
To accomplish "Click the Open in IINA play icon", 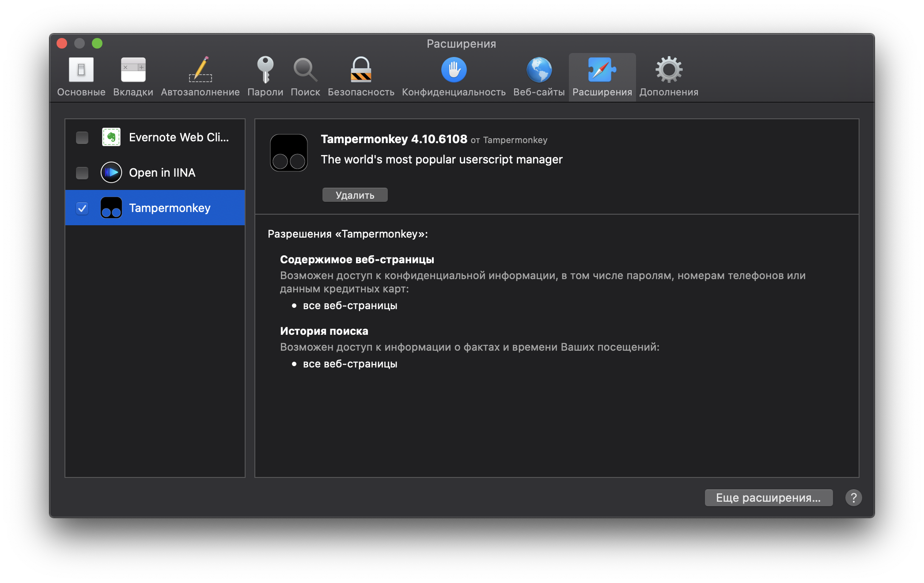I will click(111, 173).
